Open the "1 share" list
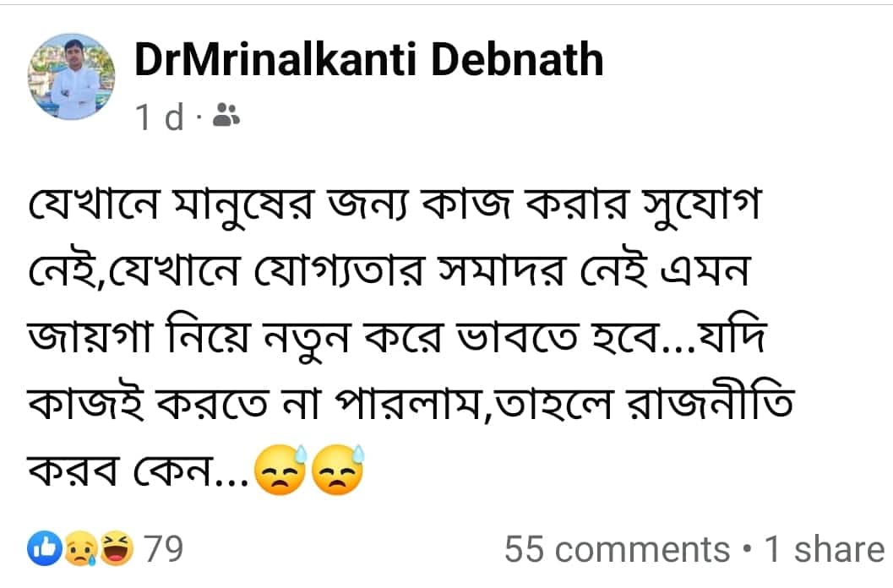Screen dimensions: 893x588 (x=823, y=550)
